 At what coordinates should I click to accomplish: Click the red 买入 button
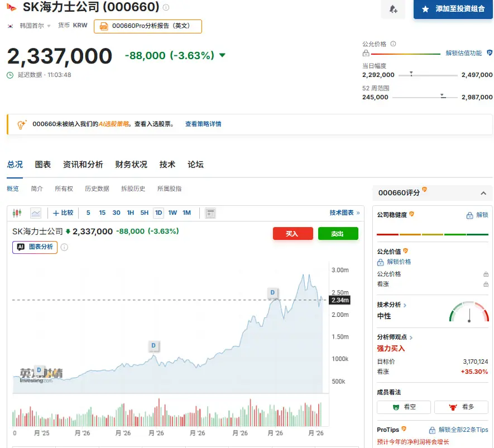tap(292, 234)
